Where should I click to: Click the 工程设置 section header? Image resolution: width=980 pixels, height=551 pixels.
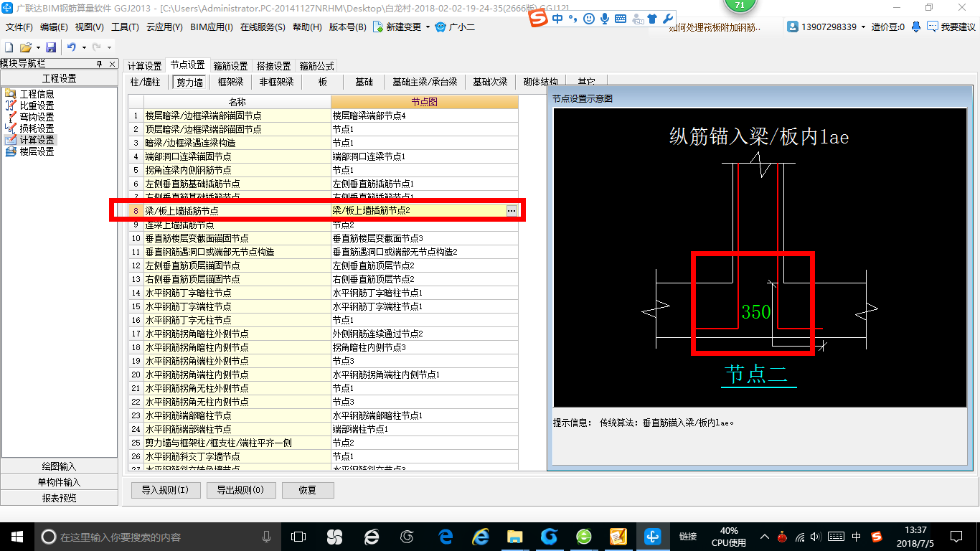tap(60, 78)
